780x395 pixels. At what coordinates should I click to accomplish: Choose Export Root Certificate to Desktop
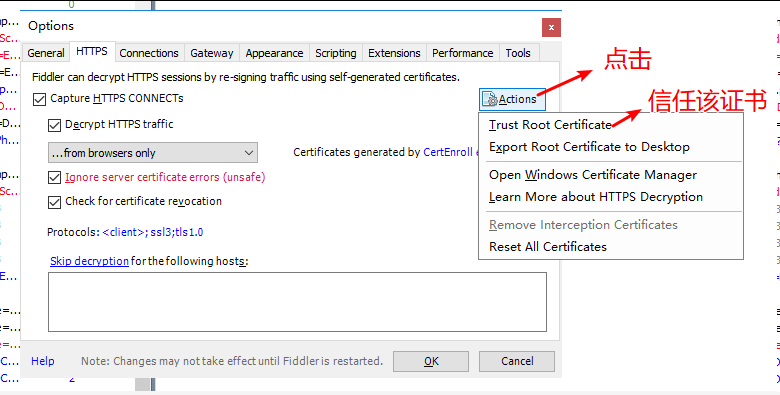589,147
